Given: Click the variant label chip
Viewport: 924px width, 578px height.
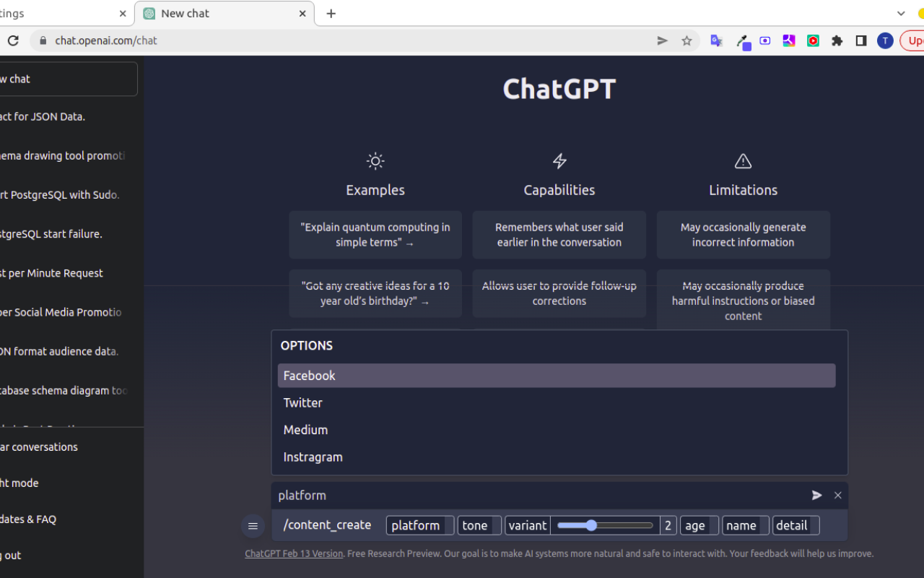Looking at the screenshot, I should (528, 525).
